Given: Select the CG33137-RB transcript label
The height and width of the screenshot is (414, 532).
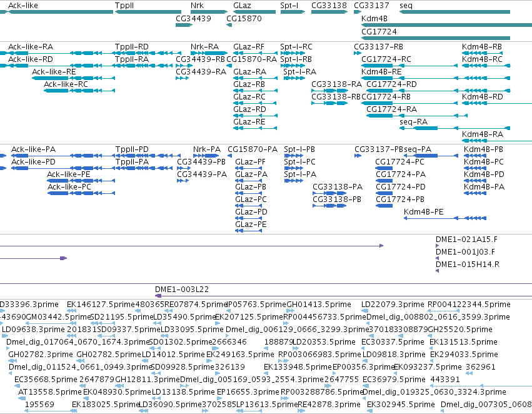Looking at the screenshot, I should [378, 47].
